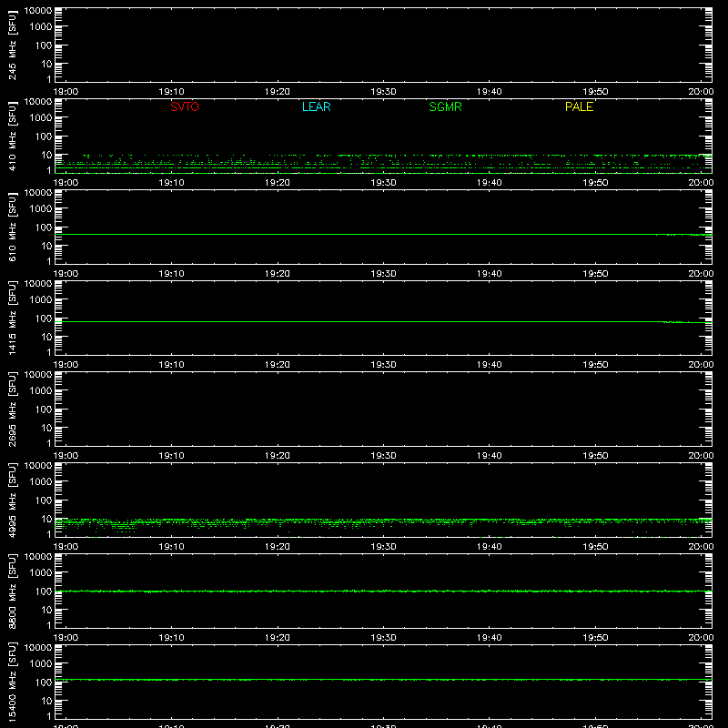This screenshot has height=728, width=728.
Task: Click 19:00 time label below 8800 MHz panel
Action: click(66, 638)
